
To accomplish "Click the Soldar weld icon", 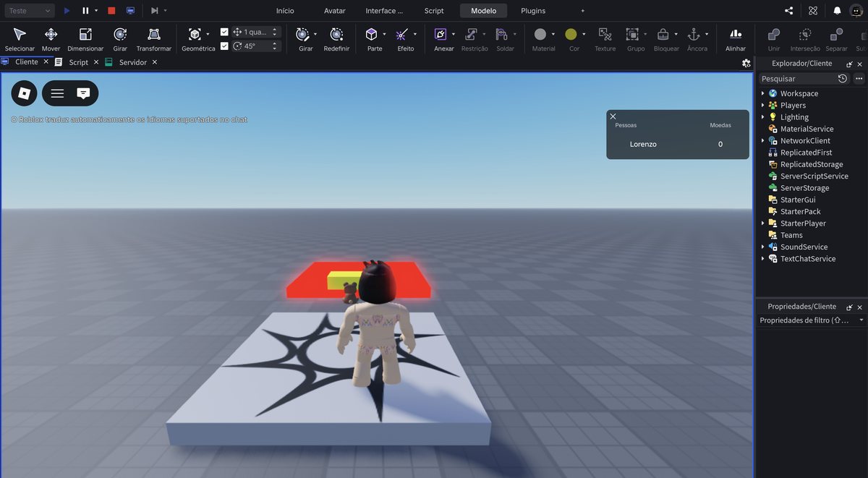I will click(x=501, y=35).
